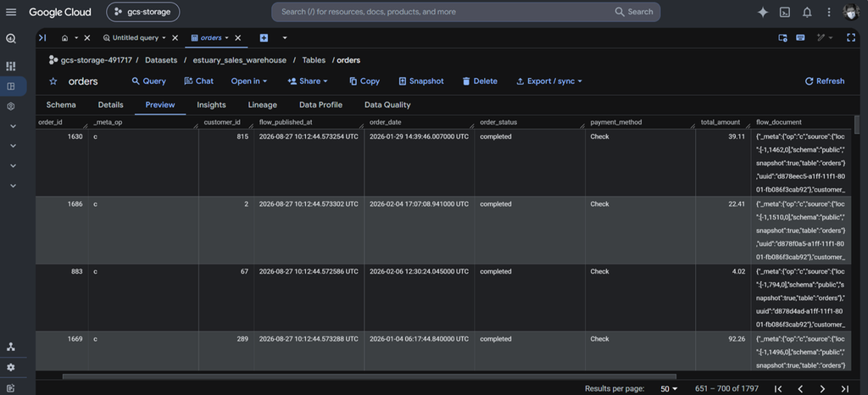Go to next results page
Image resolution: width=868 pixels, height=395 pixels.
(x=822, y=389)
